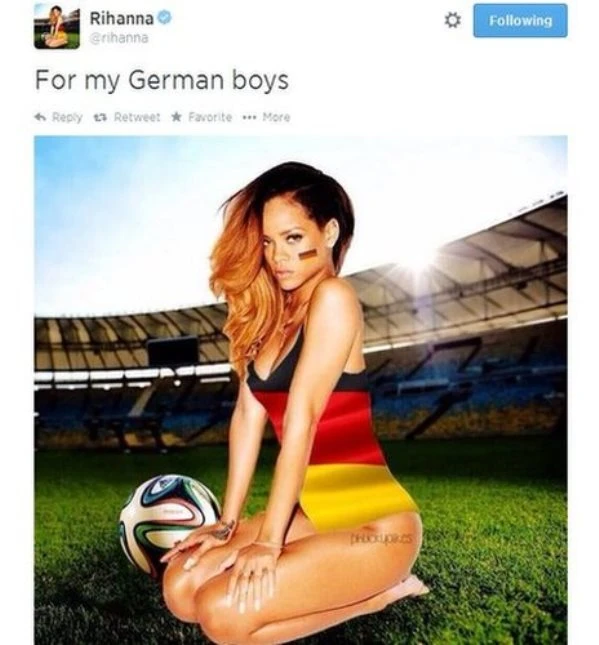This screenshot has height=645, width=599.
Task: Select the Reply text label
Action: [x=67, y=118]
